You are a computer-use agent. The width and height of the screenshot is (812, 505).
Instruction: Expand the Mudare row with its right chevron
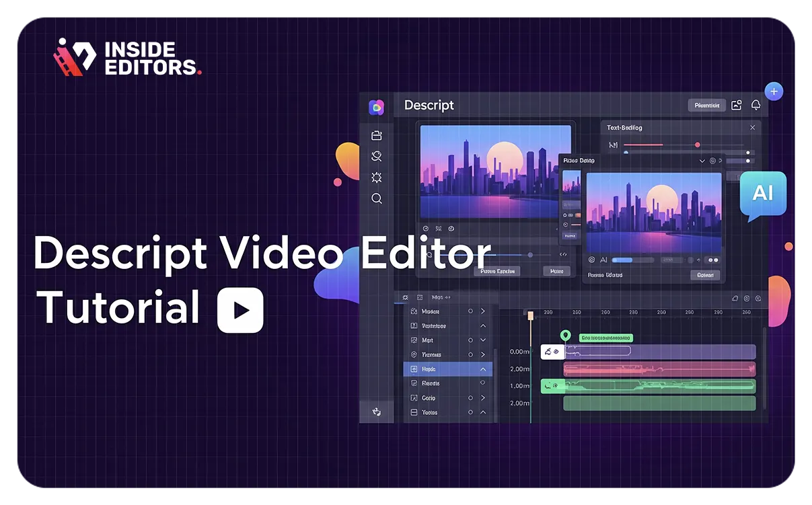coord(483,311)
